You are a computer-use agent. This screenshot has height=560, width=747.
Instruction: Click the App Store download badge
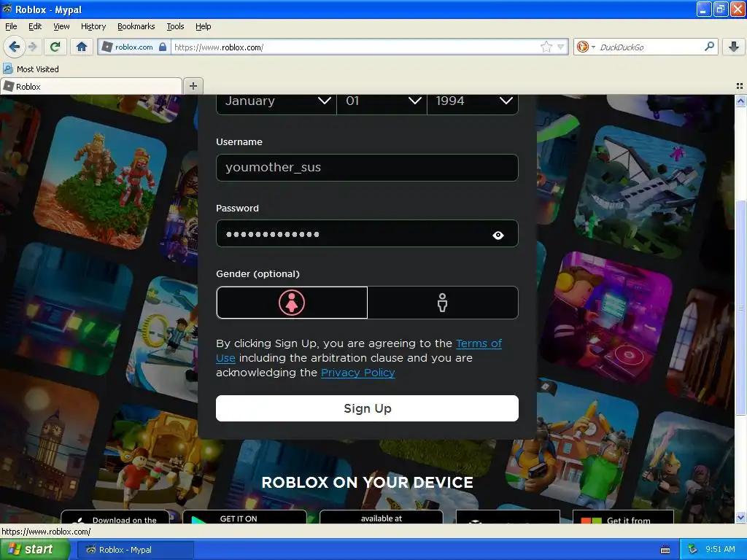tap(115, 517)
